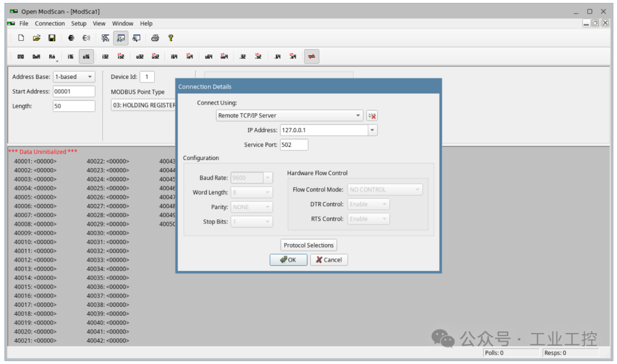Select the u64 unsigned format

point(209,57)
